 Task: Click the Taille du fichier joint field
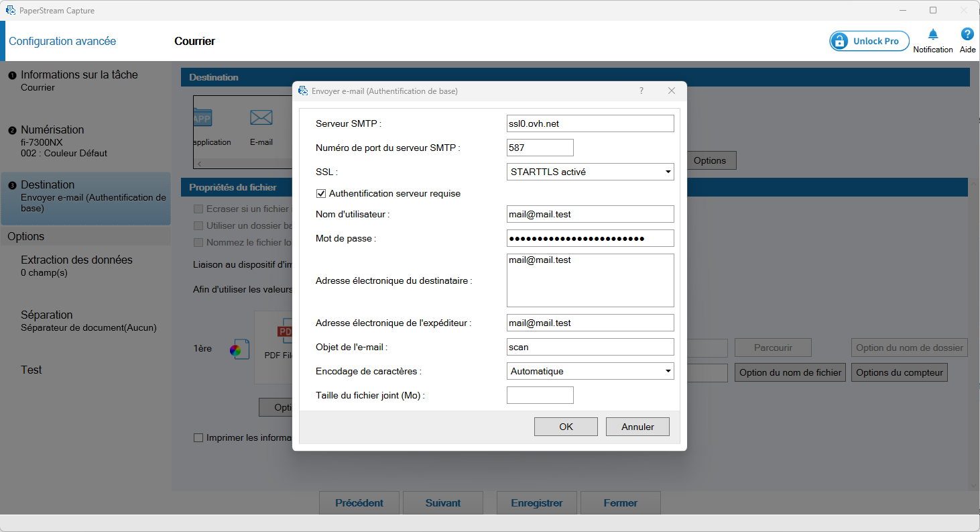[x=540, y=395]
